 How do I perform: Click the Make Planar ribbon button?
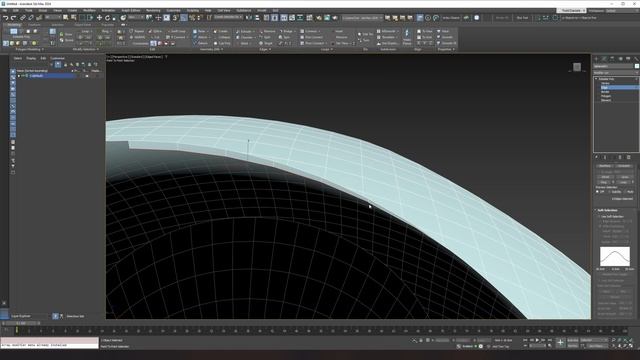click(407, 37)
